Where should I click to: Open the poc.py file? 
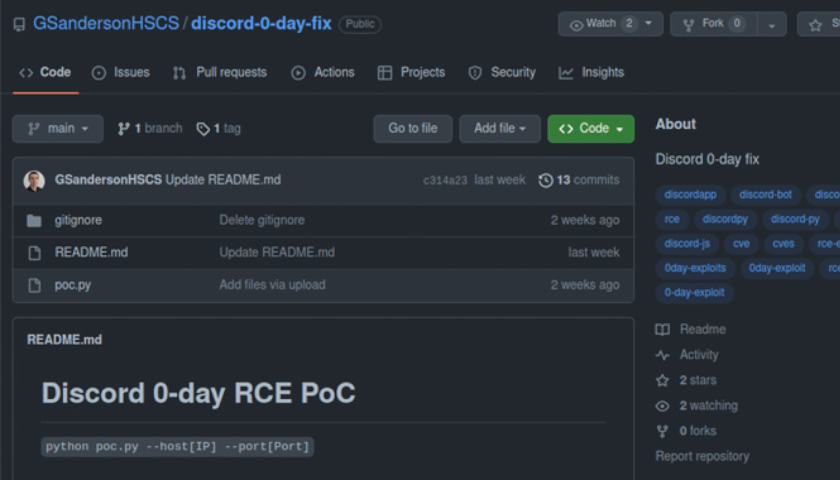73,285
